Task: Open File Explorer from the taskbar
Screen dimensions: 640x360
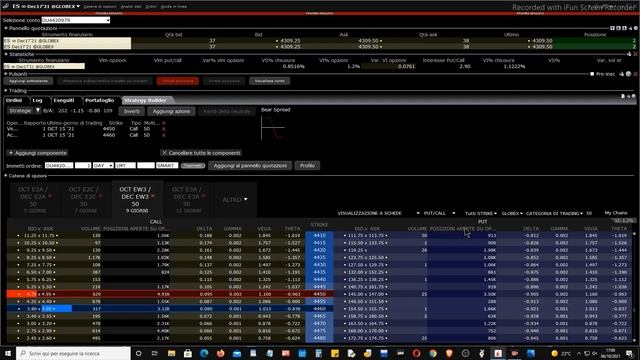Action: (171, 353)
